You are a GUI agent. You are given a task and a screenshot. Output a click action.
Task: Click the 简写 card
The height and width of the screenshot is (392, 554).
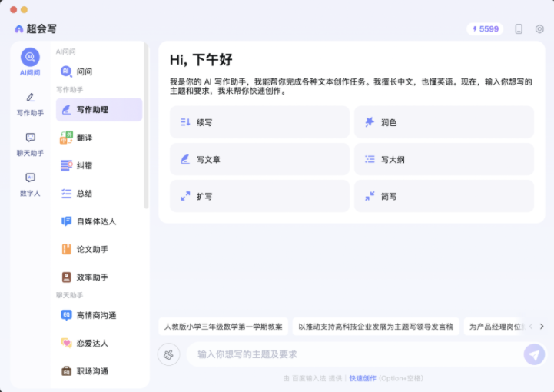click(444, 196)
